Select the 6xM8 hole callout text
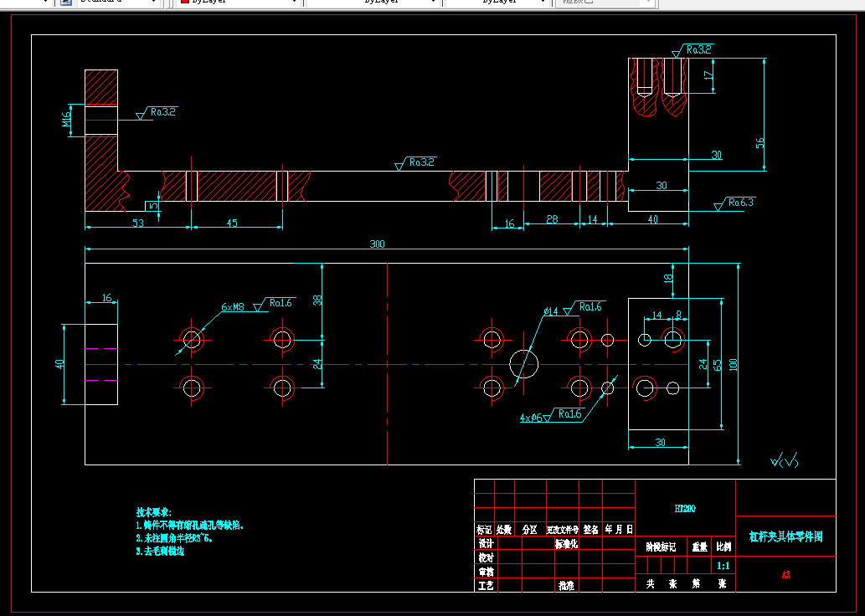 click(233, 307)
